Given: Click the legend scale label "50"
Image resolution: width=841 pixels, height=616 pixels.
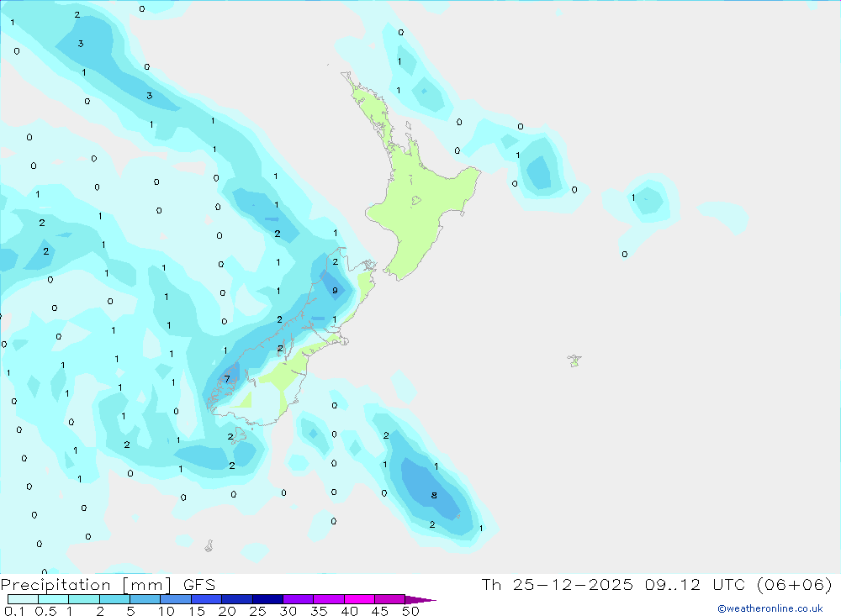Looking at the screenshot, I should pos(410,611).
